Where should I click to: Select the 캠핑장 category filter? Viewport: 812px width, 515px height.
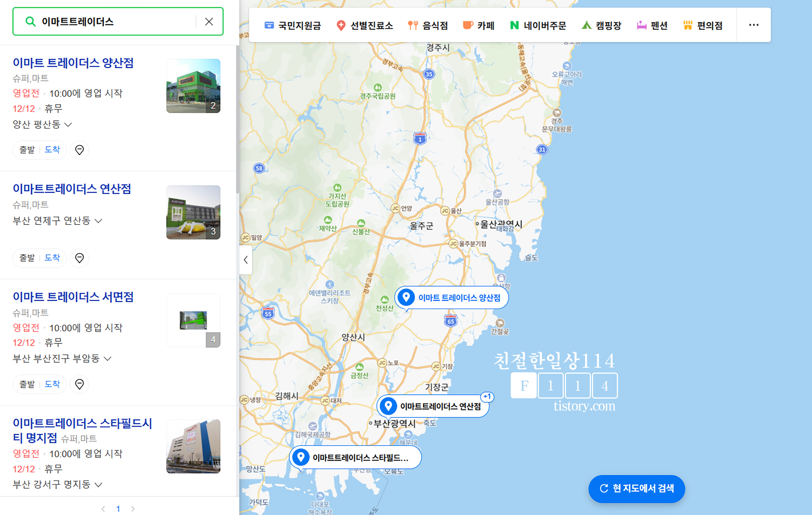pos(601,25)
